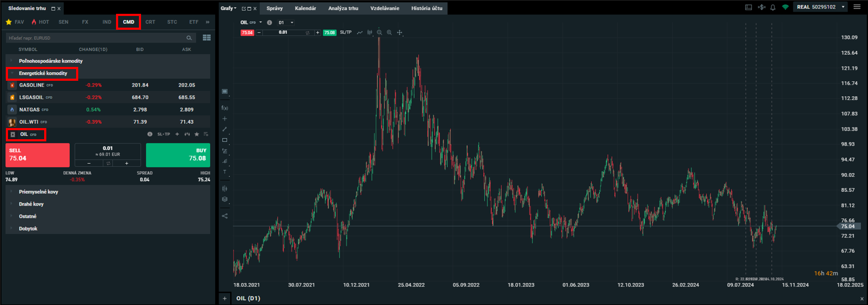Click the notification bell icon

(773, 7)
